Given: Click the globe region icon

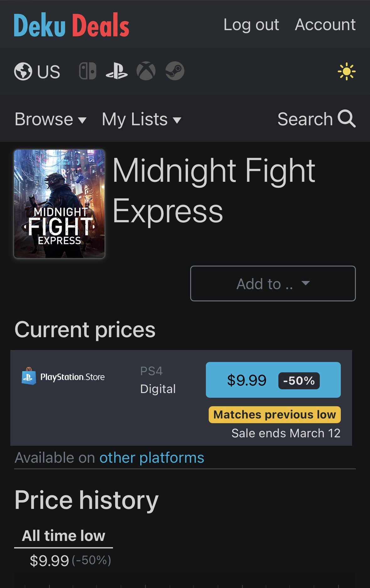Looking at the screenshot, I should (x=23, y=72).
